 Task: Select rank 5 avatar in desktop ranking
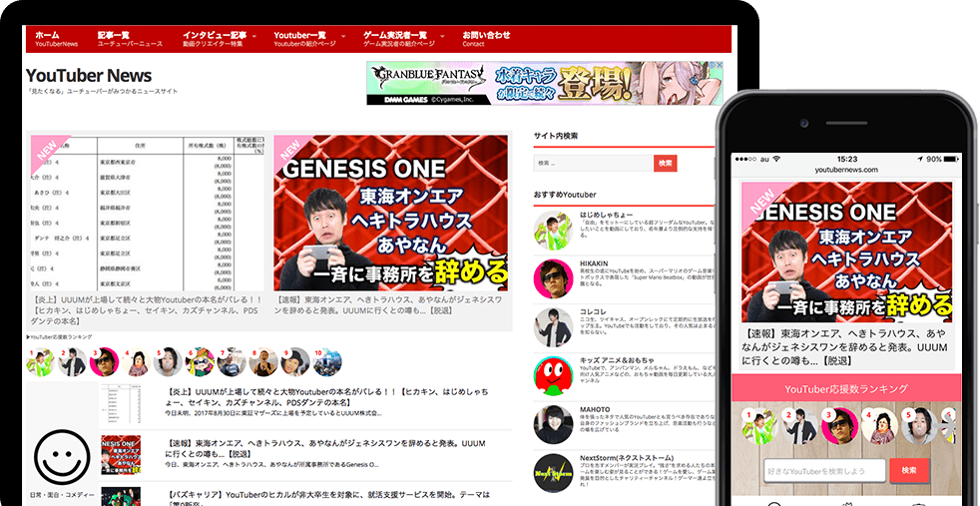168,362
